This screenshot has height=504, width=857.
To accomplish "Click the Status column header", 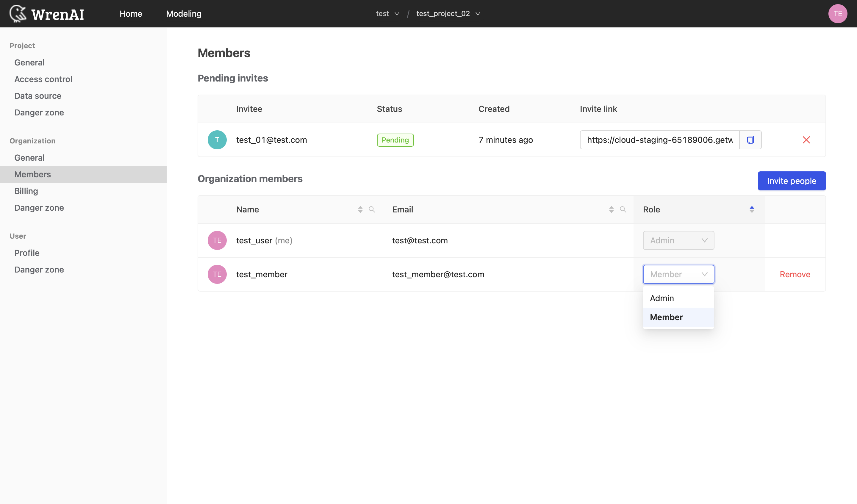I will click(x=390, y=109).
